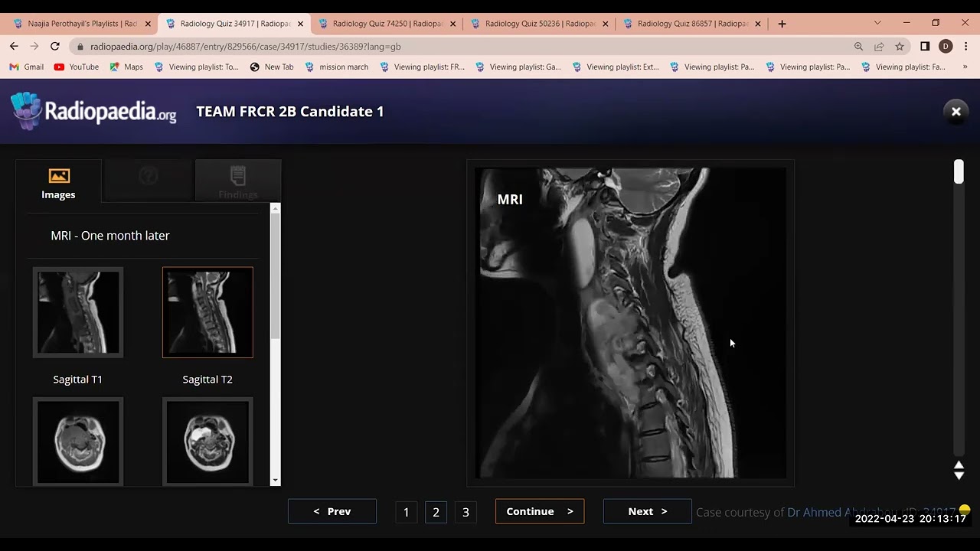
Task: Show hidden bookmarks overflow chevron
Action: click(965, 67)
